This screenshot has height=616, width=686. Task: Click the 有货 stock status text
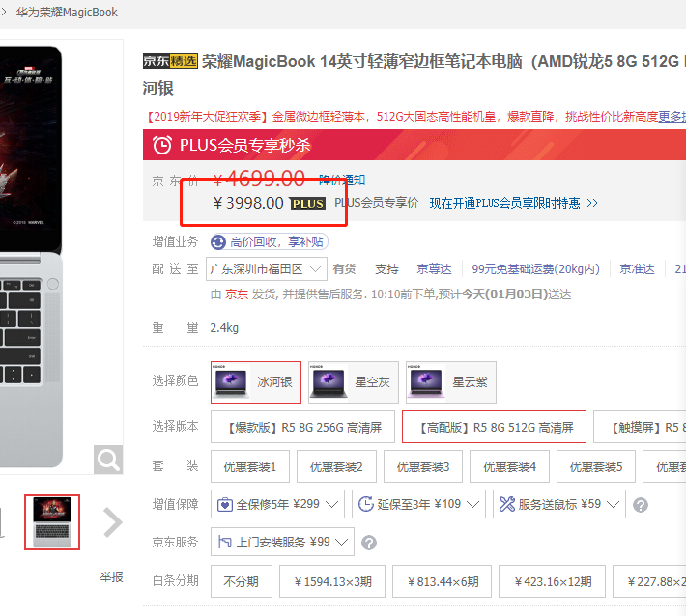[344, 268]
